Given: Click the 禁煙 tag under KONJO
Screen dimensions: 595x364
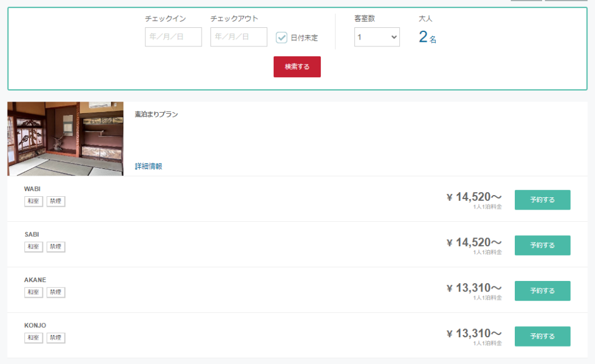Looking at the screenshot, I should [56, 337].
